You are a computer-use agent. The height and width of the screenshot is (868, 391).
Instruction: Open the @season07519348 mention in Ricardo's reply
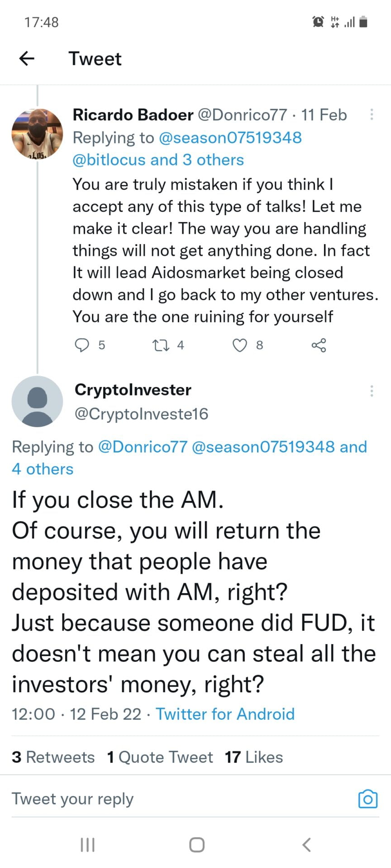[230, 137]
